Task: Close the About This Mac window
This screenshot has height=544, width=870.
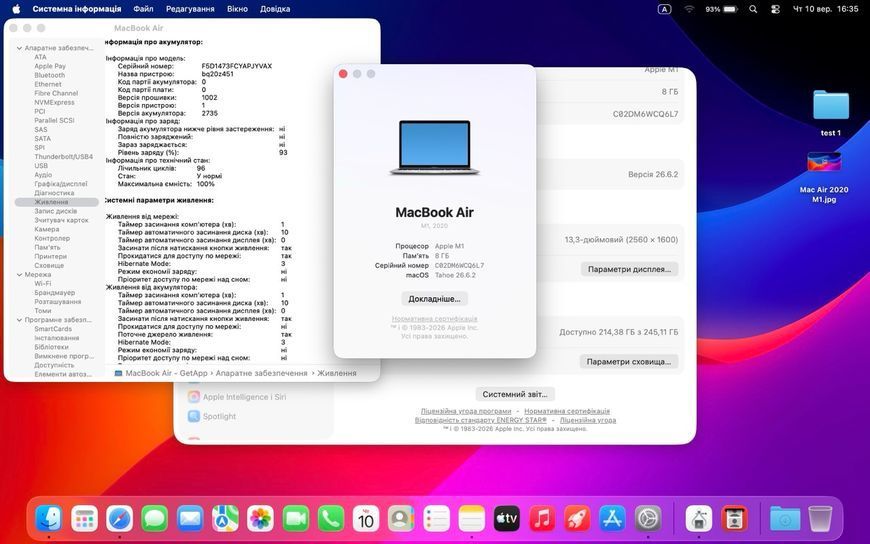Action: tap(343, 74)
